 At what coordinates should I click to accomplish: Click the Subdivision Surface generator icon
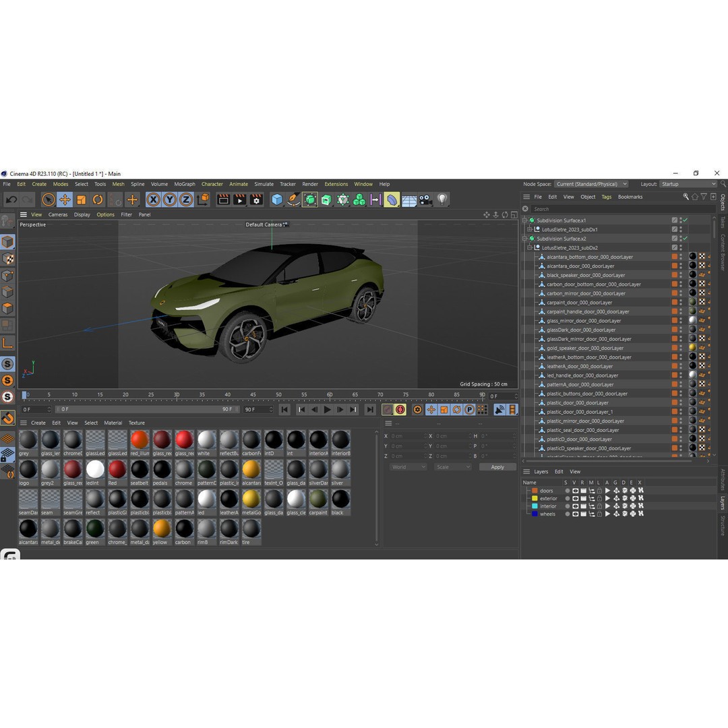click(x=310, y=200)
